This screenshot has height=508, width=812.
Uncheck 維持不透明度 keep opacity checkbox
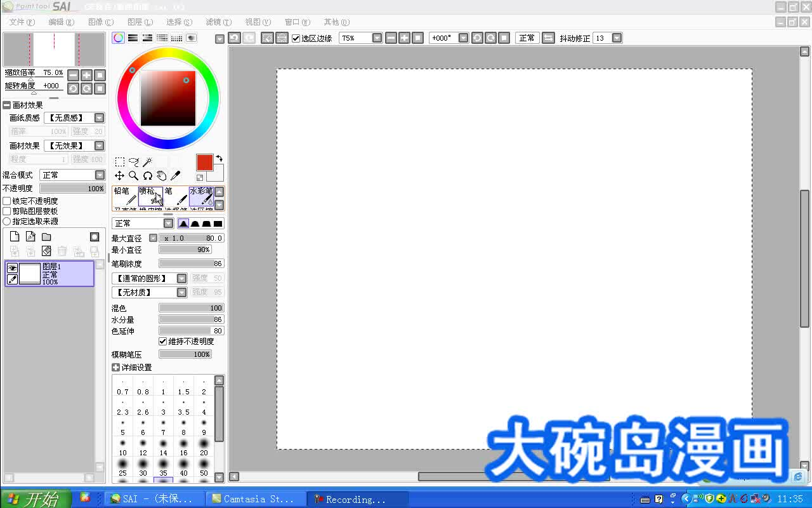pos(162,342)
